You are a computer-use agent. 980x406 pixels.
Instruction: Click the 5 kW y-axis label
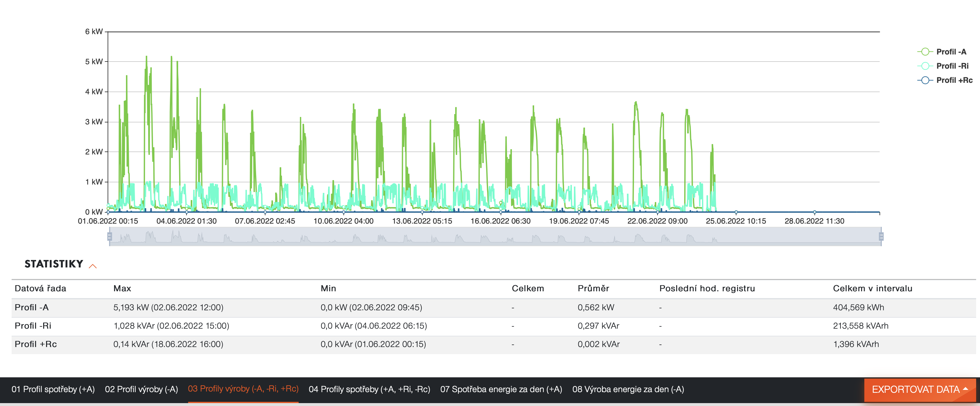tap(94, 62)
